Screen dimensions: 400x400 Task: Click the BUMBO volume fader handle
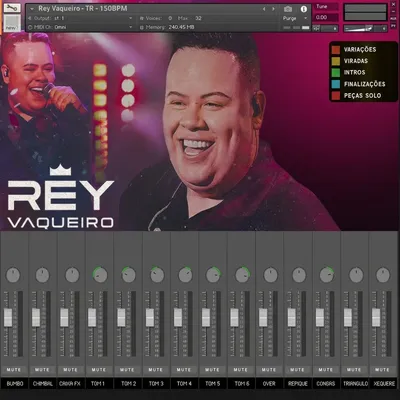8,318
